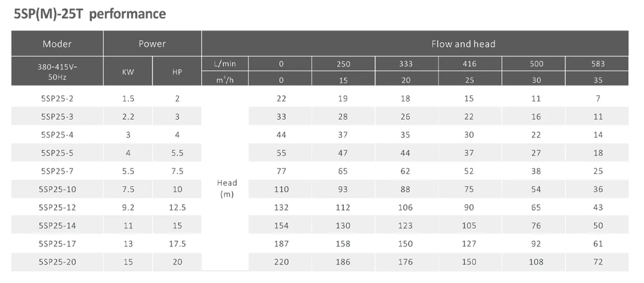The height and width of the screenshot is (283, 644).
Task: Select the 5SP25-7 model name
Action: click(57, 171)
